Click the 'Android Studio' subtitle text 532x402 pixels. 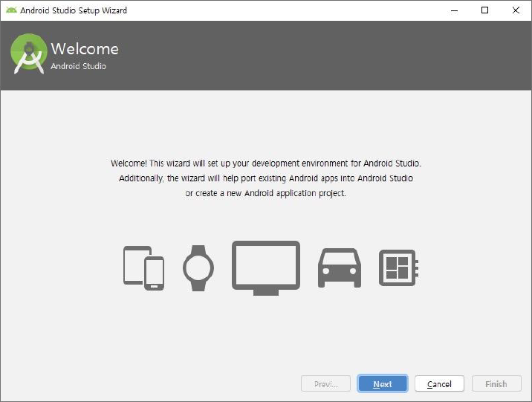pos(78,66)
